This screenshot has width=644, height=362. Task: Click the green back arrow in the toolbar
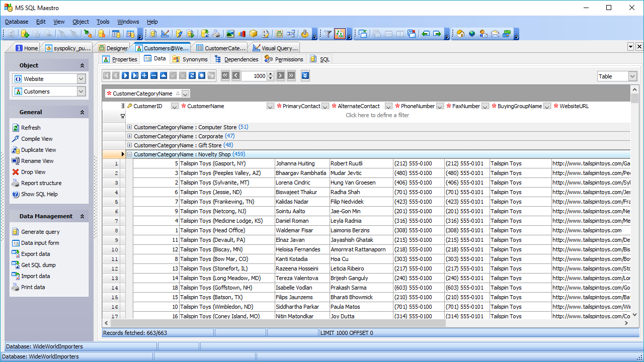426,34
